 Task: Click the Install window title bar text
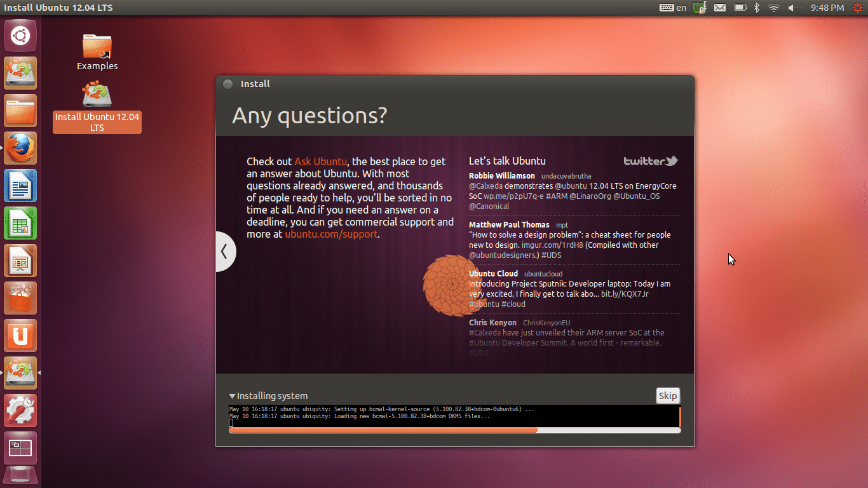point(255,84)
